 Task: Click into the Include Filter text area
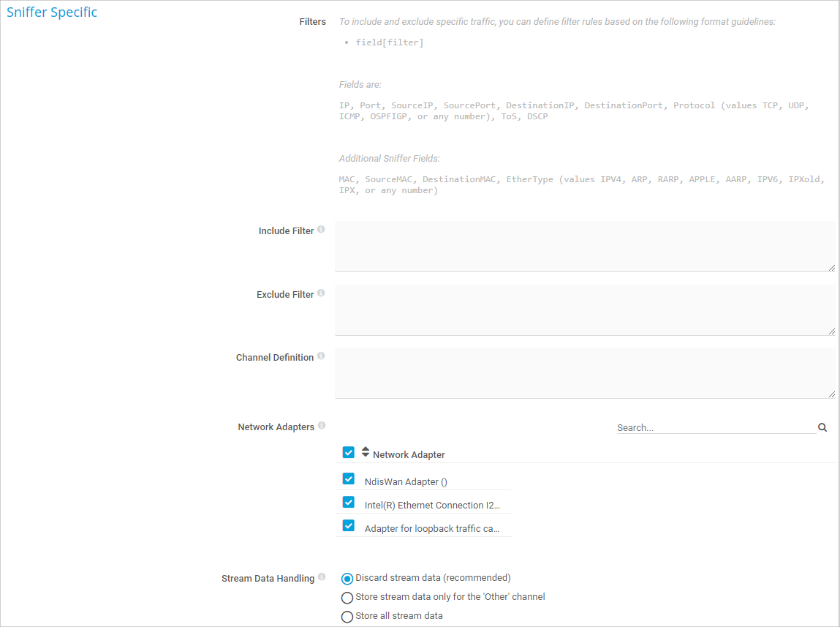[x=584, y=247]
